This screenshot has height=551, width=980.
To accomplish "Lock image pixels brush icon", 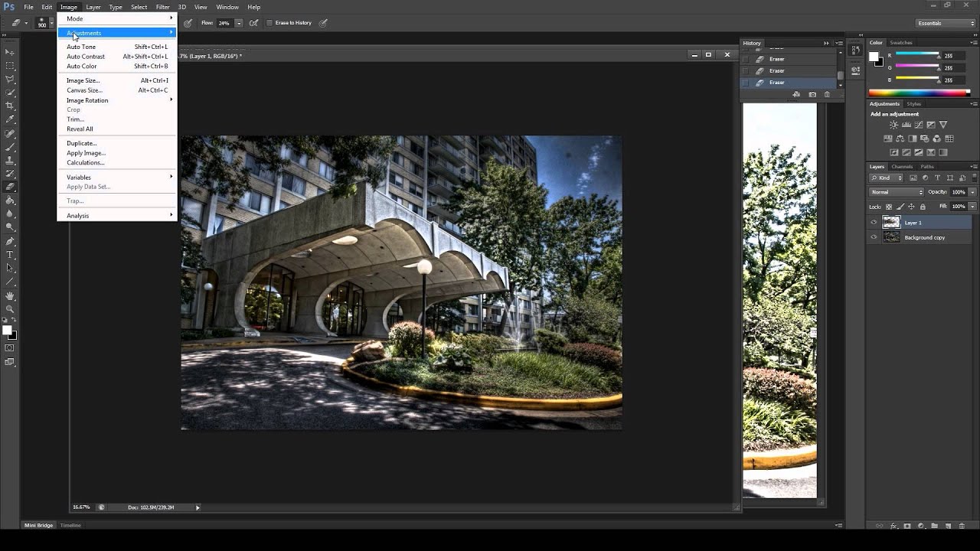I will [900, 207].
